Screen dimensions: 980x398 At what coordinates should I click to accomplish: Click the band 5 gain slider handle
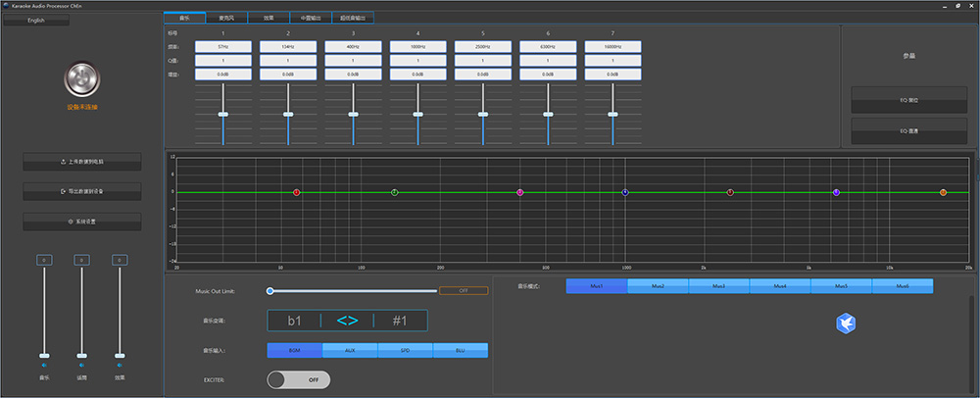point(483,115)
